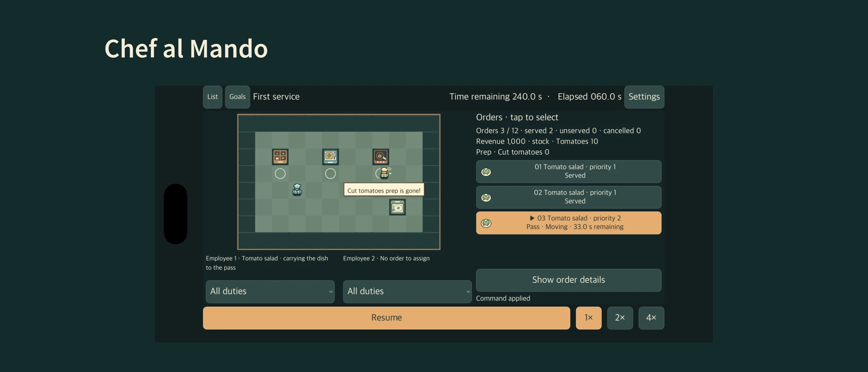868x372 pixels.
Task: Switch to the List tab
Action: pos(212,97)
